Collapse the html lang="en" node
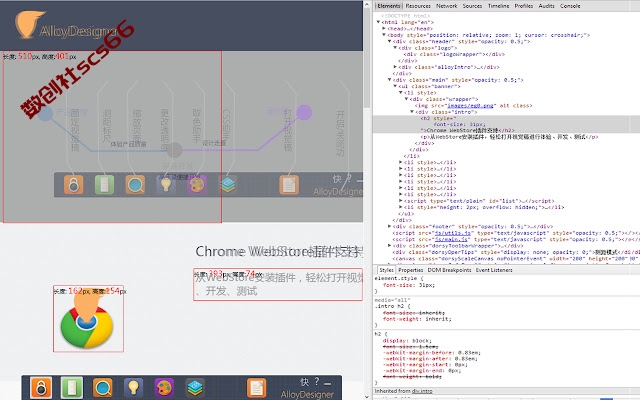Screen dimensions: 640x400 pyautogui.click(x=378, y=22)
